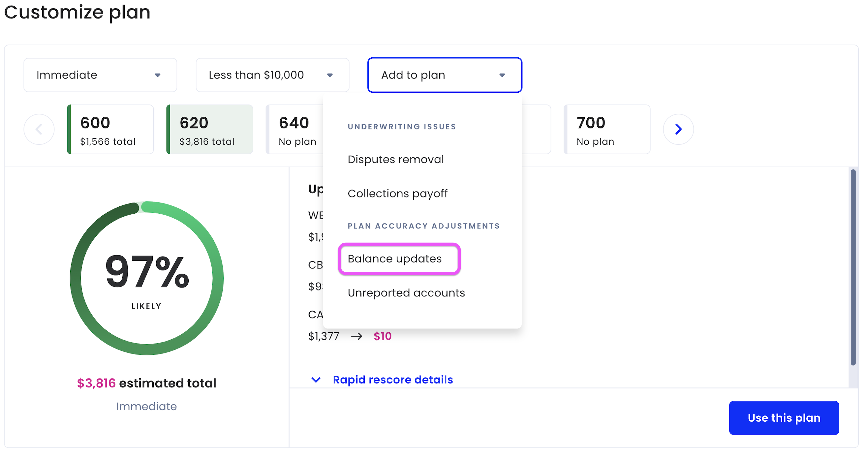Image resolution: width=868 pixels, height=453 pixels.
Task: Click the chevron on the Immediate dropdown
Action: [x=158, y=75]
